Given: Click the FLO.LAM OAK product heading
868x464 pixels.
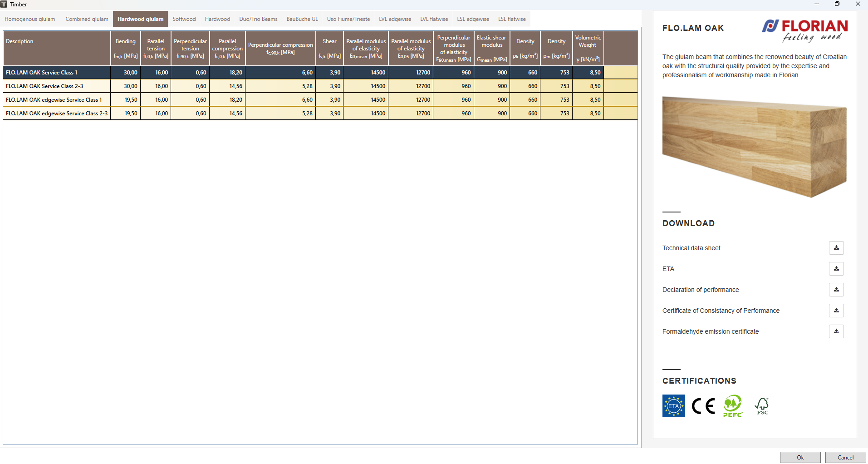Looking at the screenshot, I should tap(693, 28).
